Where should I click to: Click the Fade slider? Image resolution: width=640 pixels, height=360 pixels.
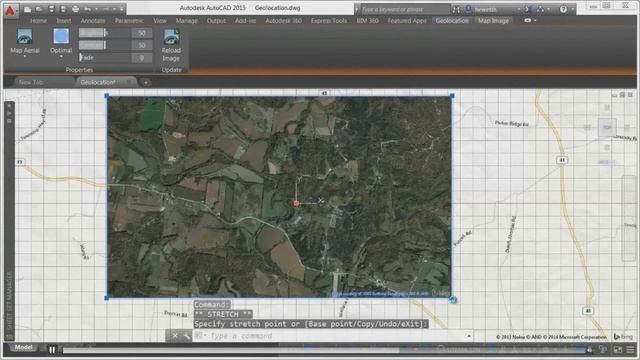coord(104,58)
